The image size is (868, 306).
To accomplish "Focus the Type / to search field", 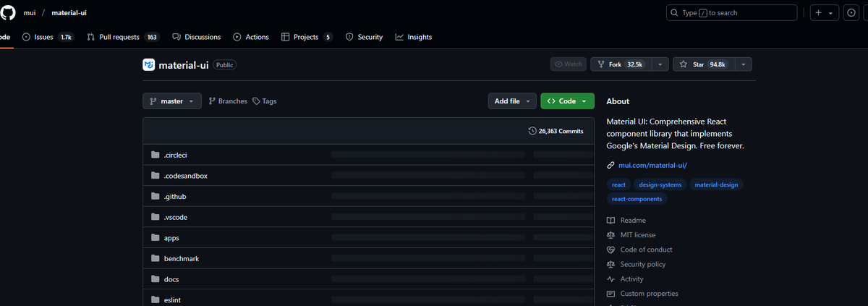I will tap(731, 13).
